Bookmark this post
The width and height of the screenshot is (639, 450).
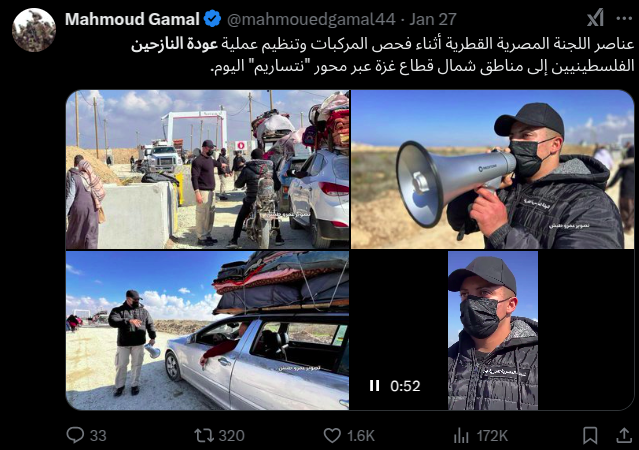click(x=590, y=435)
